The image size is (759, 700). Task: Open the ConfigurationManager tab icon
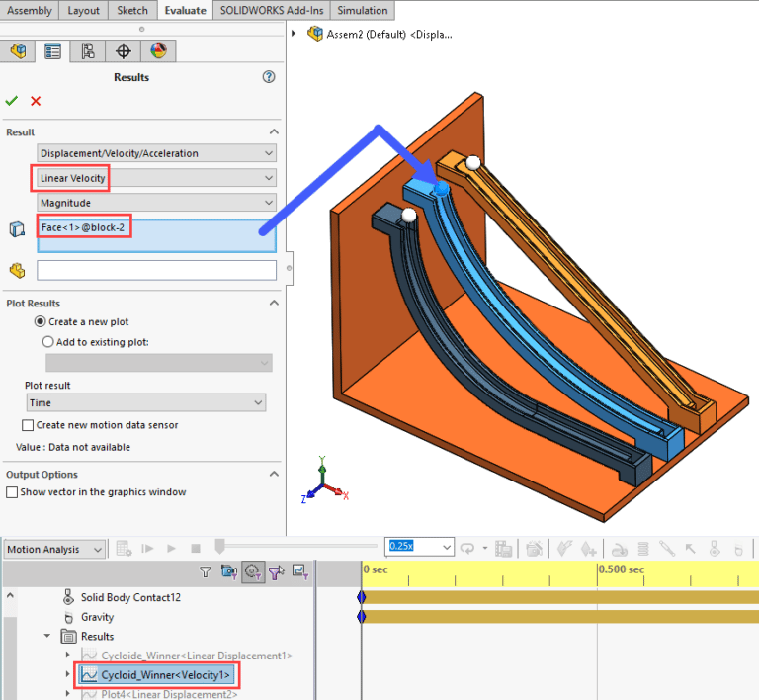tap(88, 50)
